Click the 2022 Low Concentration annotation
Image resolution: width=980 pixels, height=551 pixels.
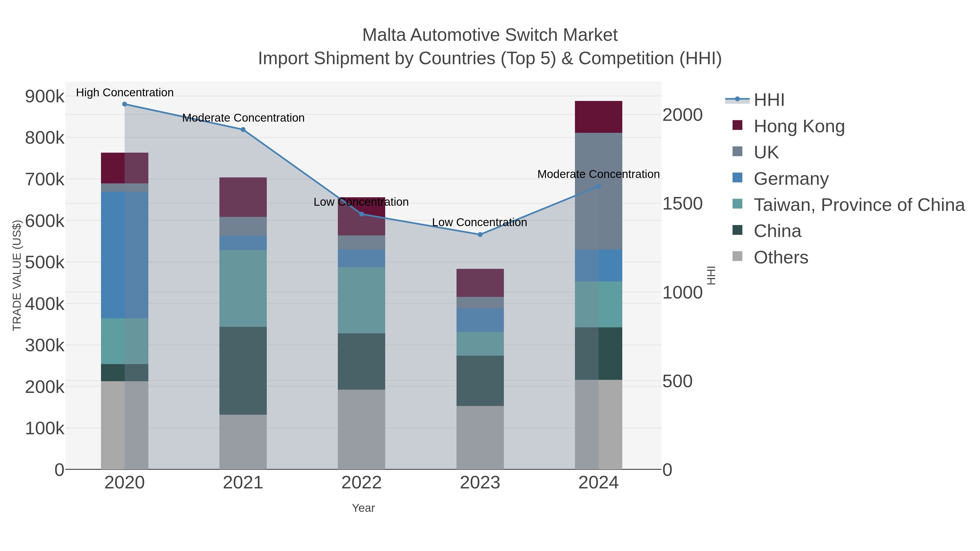(362, 202)
